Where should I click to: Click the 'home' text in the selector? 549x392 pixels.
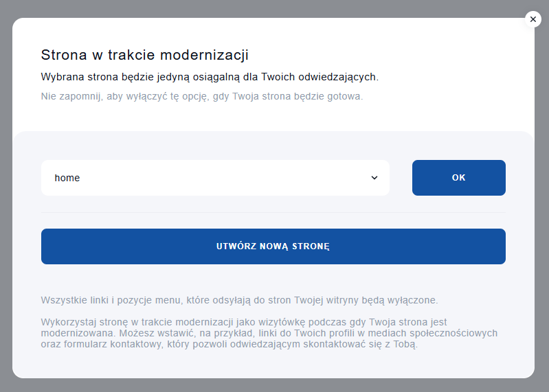point(67,178)
